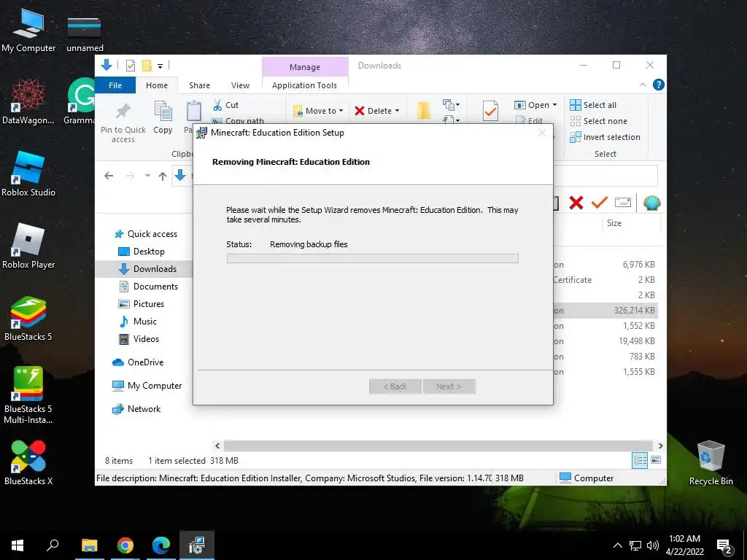Open the Recycle Bin

pyautogui.click(x=711, y=463)
